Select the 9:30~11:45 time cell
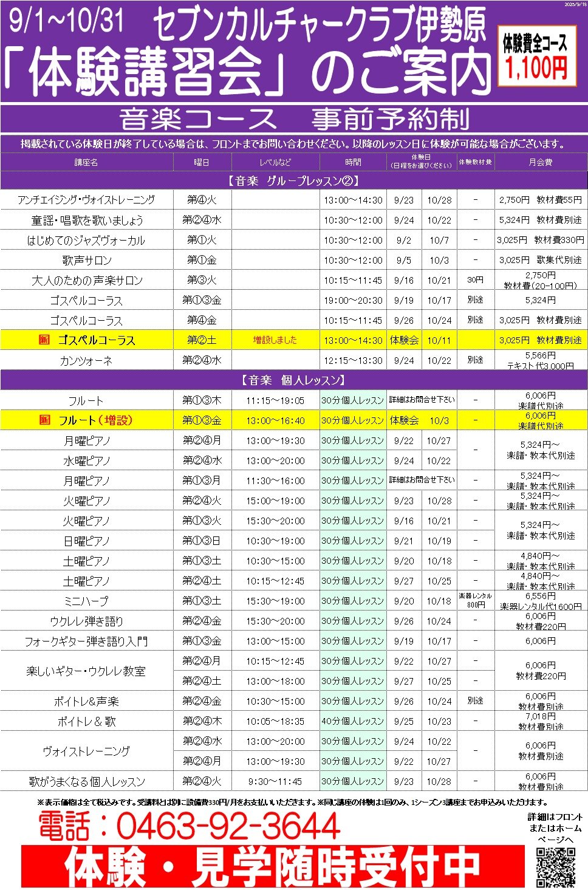 (x=275, y=781)
